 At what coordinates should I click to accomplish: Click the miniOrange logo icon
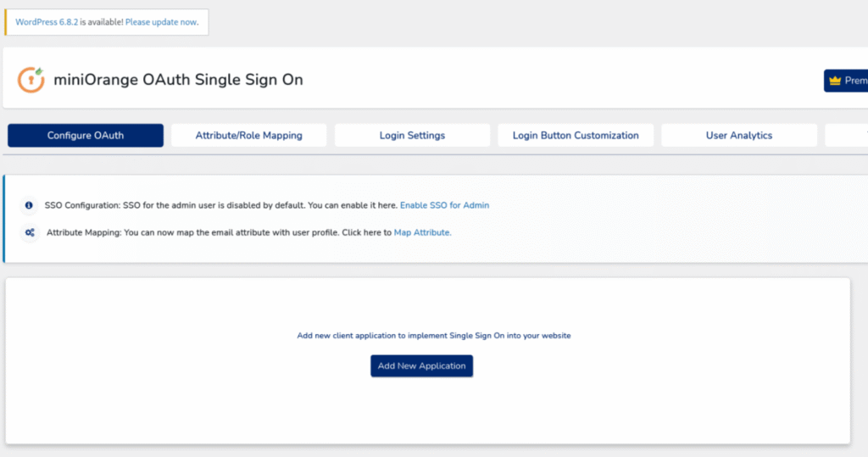(31, 80)
